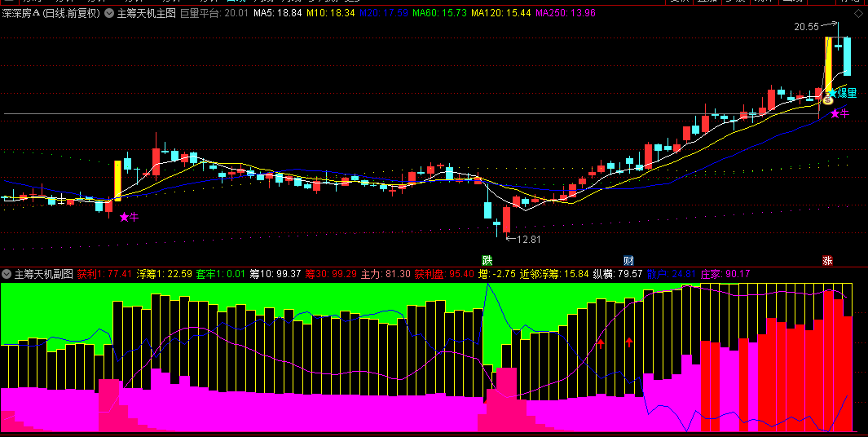Viewport: 868px width, 437px height.
Task: Click the tall yellow candle near 20.55
Action: [x=828, y=64]
